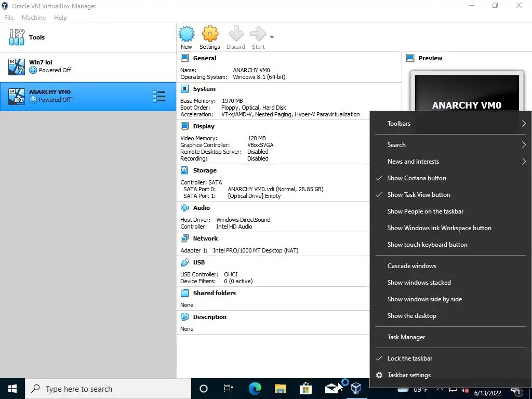The height and width of the screenshot is (399, 532).
Task: Click the Cortana circle taskbar icon
Action: 204,389
